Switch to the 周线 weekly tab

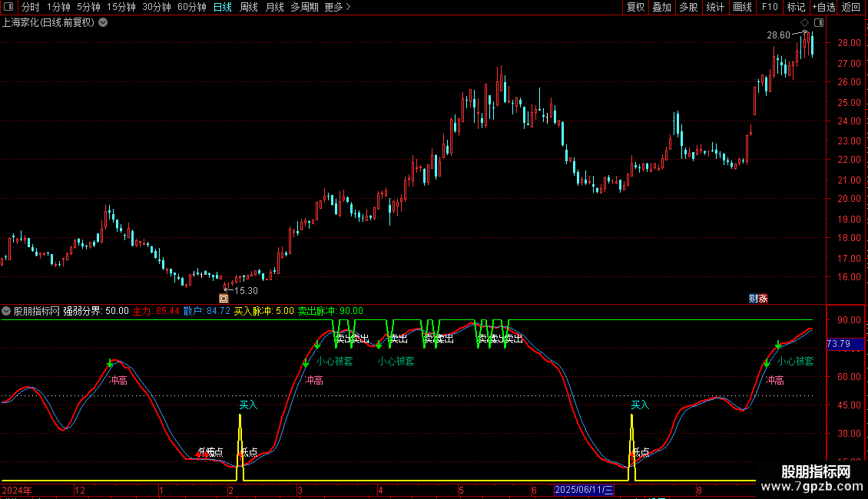(x=249, y=7)
